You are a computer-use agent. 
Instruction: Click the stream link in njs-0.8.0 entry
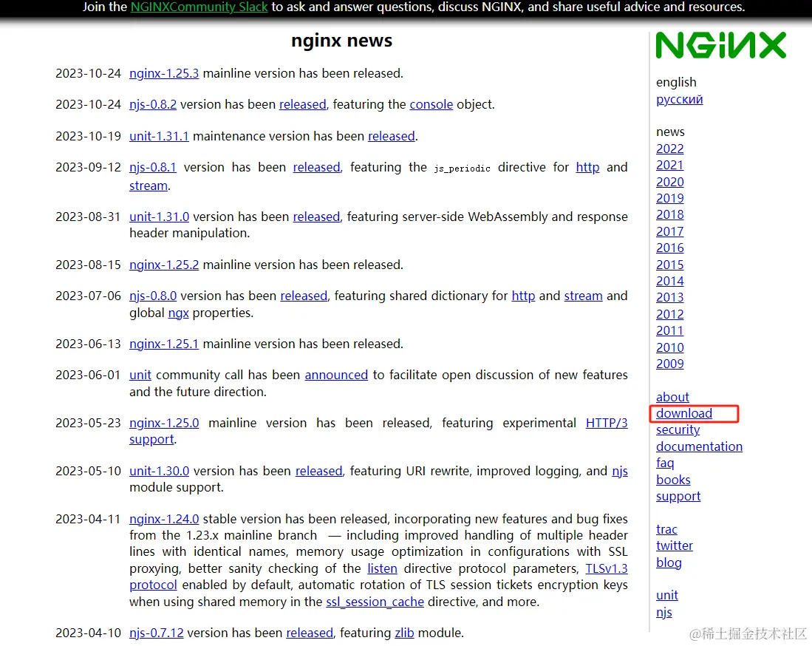tap(583, 296)
